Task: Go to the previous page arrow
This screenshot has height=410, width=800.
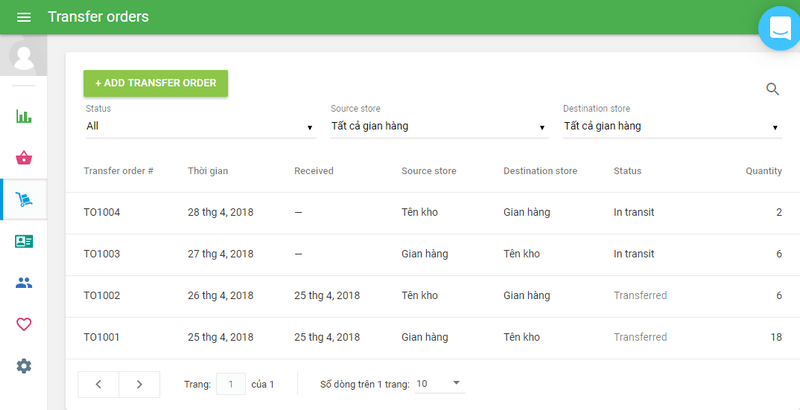Action: (98, 384)
